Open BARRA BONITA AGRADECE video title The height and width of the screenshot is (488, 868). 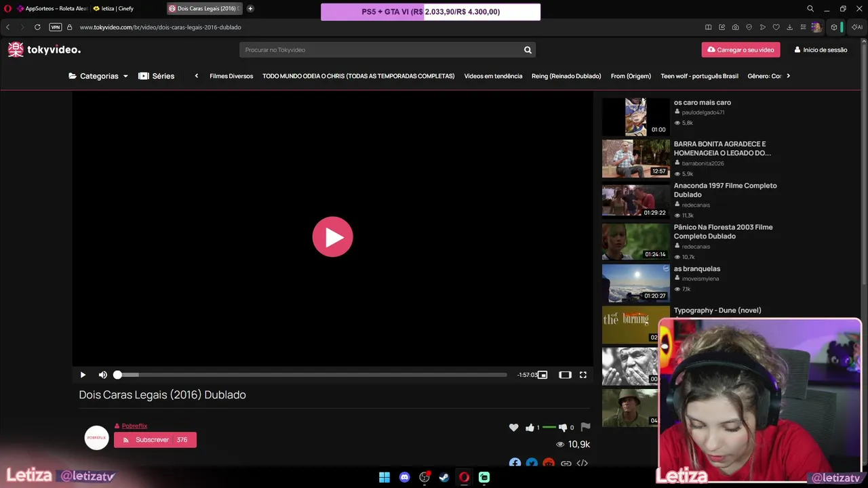tap(722, 148)
